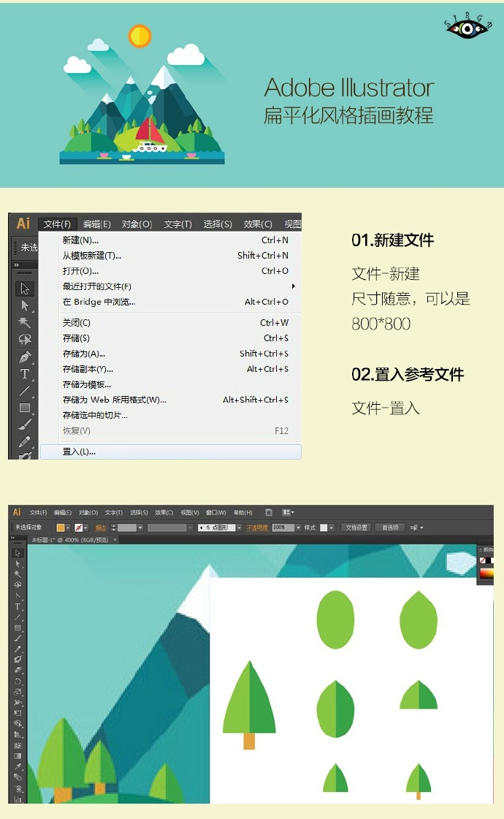This screenshot has height=819, width=504.
Task: Select the Rectangle tool in upper screenshot
Action: pos(25,408)
